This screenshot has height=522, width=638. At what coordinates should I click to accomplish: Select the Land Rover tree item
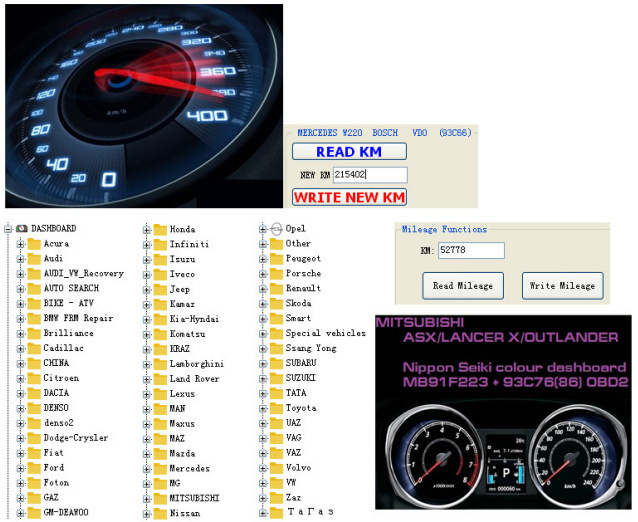[x=194, y=379]
